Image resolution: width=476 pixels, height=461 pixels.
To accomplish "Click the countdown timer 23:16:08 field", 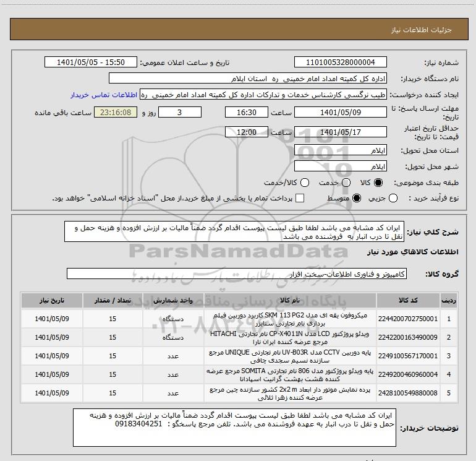I will 116,112.
